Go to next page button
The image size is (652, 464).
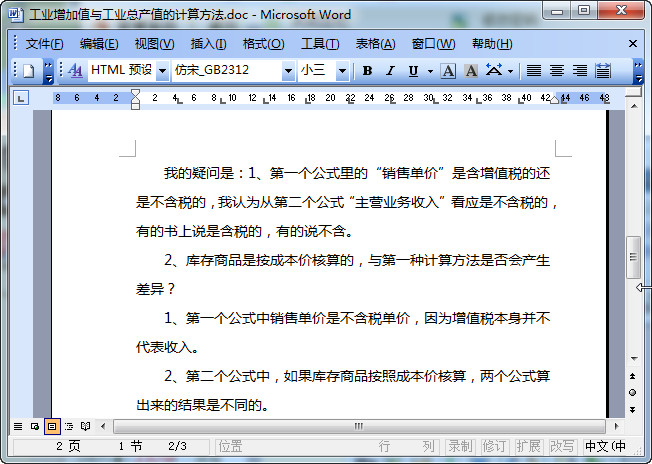tap(633, 410)
